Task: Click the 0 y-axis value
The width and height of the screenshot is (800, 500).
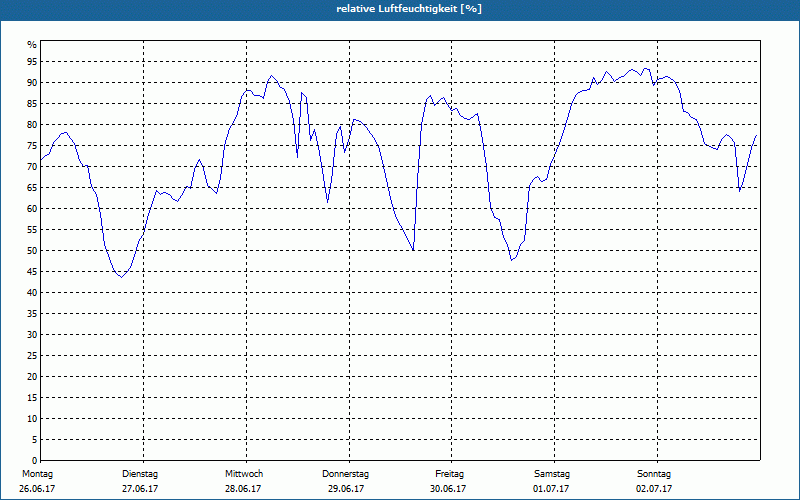Action: [35, 461]
